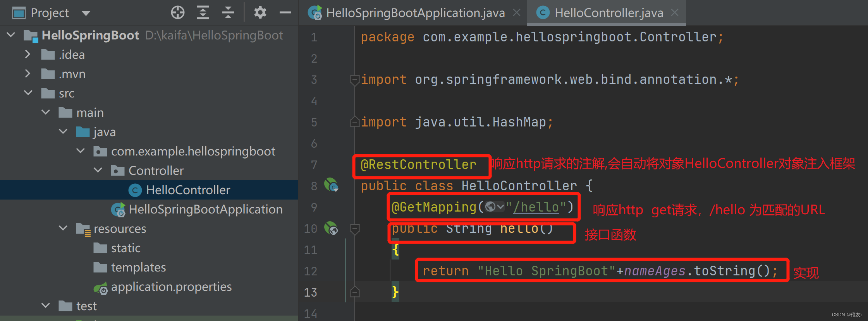Select the com.example.hellospringboot package
Viewport: 868px width, 321px height.
click(x=193, y=151)
